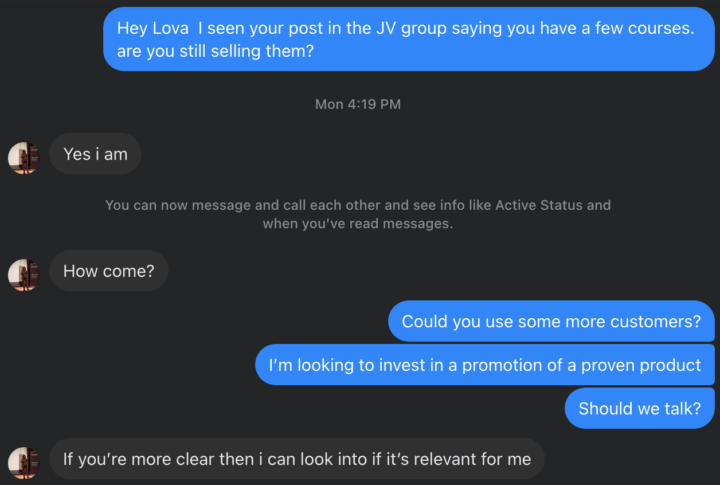
Task: Open the profile picture next to "How come?"
Action: pos(24,273)
